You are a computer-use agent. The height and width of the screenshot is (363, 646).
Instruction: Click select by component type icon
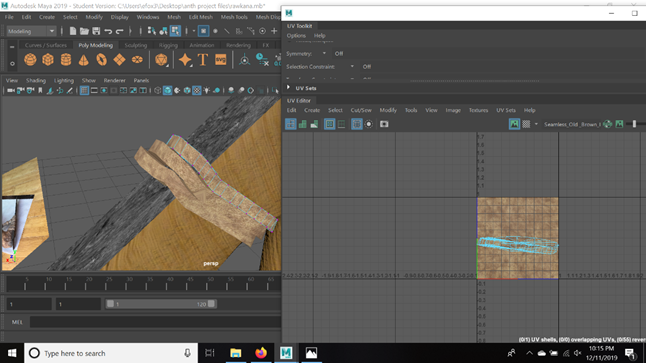pos(176,31)
